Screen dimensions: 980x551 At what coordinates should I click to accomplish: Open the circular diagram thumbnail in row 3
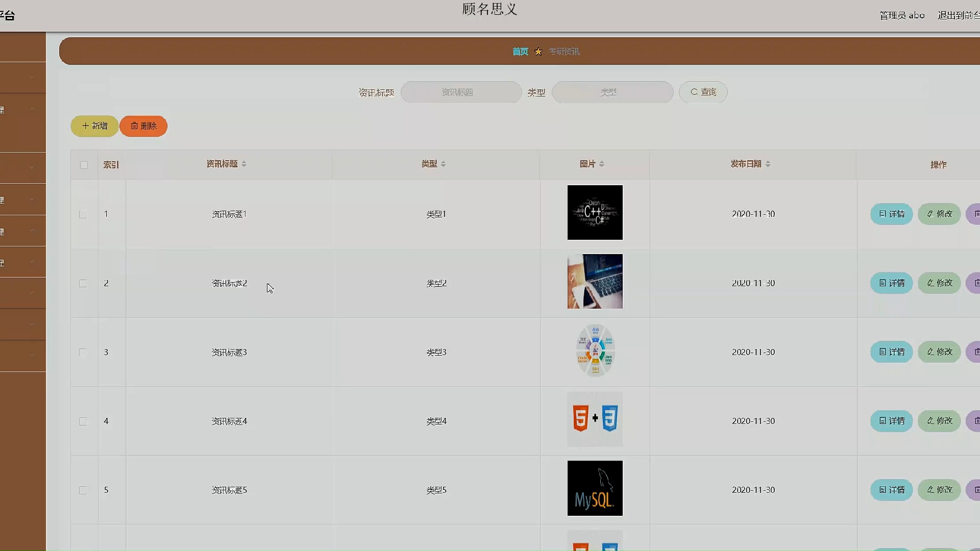pos(595,350)
